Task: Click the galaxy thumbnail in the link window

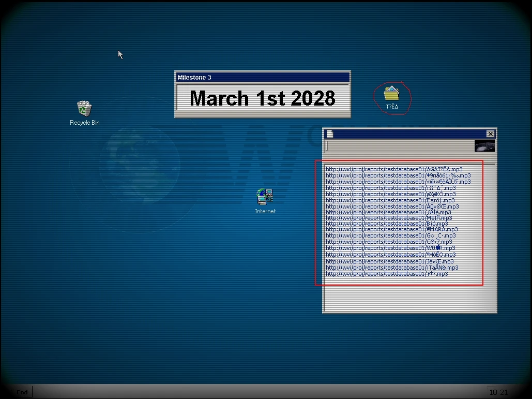Action: pos(485,146)
